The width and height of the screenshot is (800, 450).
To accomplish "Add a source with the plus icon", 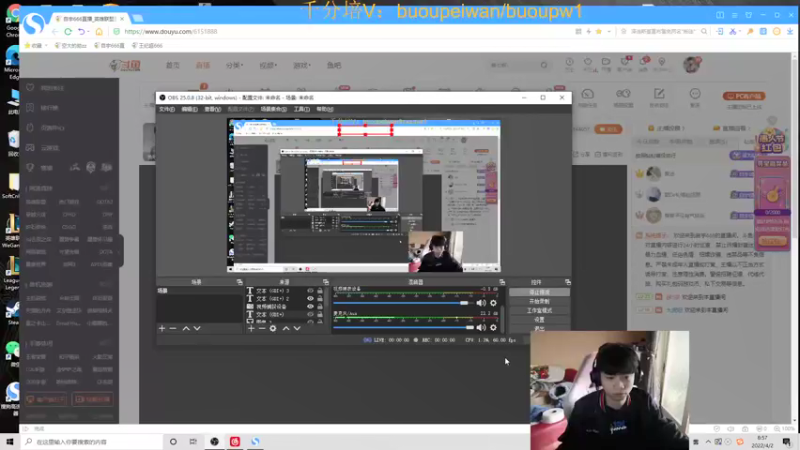I will click(x=251, y=329).
